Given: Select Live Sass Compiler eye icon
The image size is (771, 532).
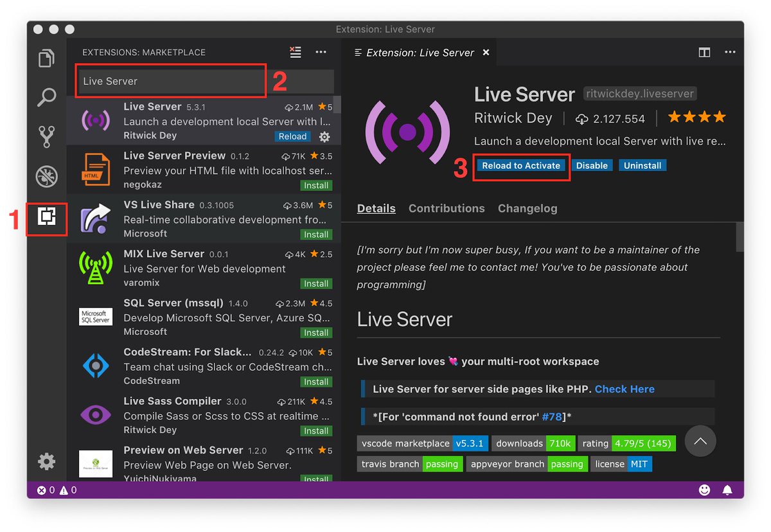Looking at the screenshot, I should (x=96, y=414).
